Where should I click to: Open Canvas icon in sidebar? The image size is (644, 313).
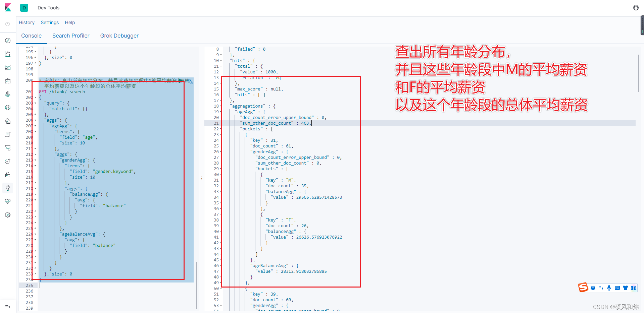click(8, 81)
